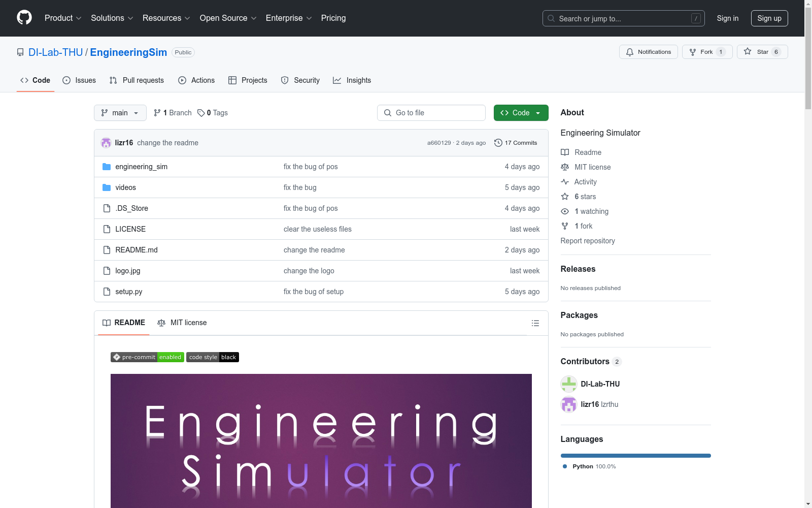Viewport: 812px width, 508px height.
Task: Open the main branch selector
Action: tap(120, 113)
